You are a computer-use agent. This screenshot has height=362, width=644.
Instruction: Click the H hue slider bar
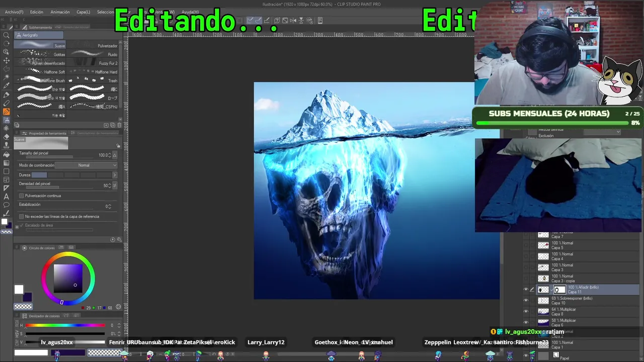[x=65, y=325]
